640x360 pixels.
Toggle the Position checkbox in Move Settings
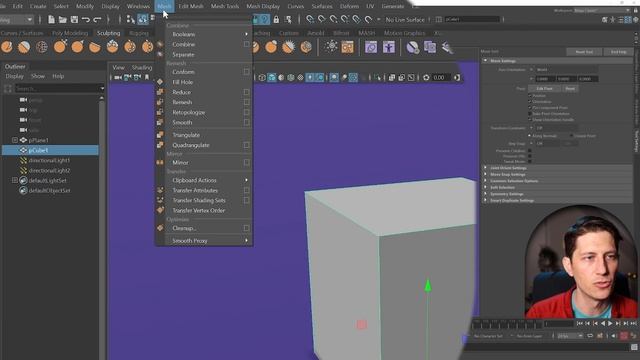coord(530,96)
